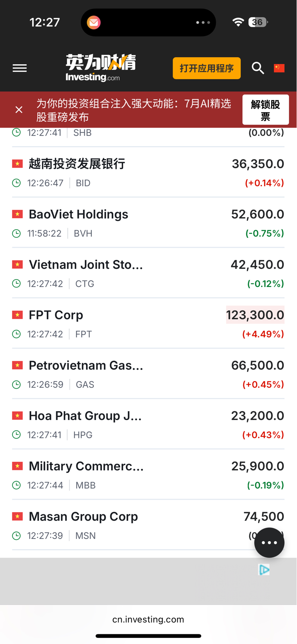Open the FPT Corp stock row
The image size is (297, 644).
[148, 323]
